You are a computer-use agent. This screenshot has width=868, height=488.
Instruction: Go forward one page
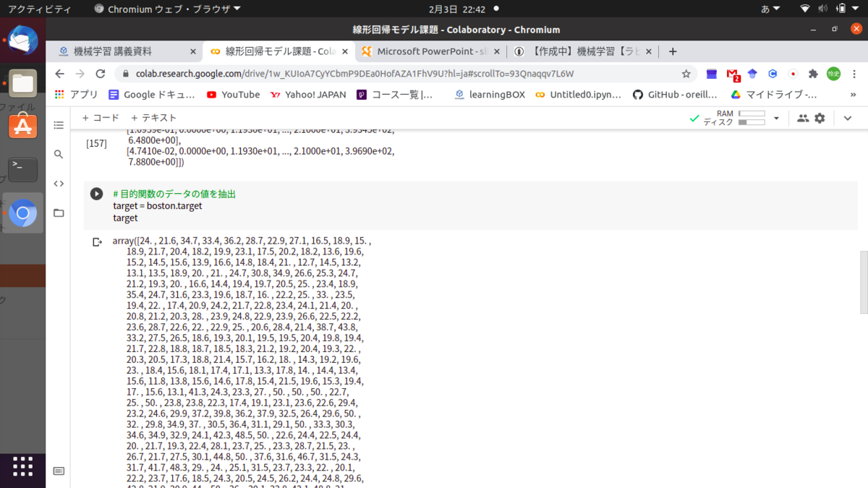coord(80,74)
